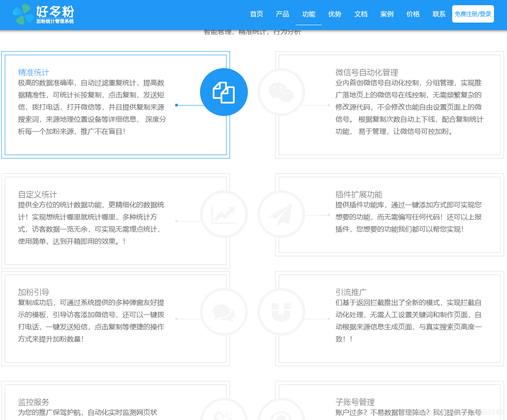The width and height of the screenshot is (507, 420).
Task: Click the line starting 账户过多
Action: [x=408, y=413]
